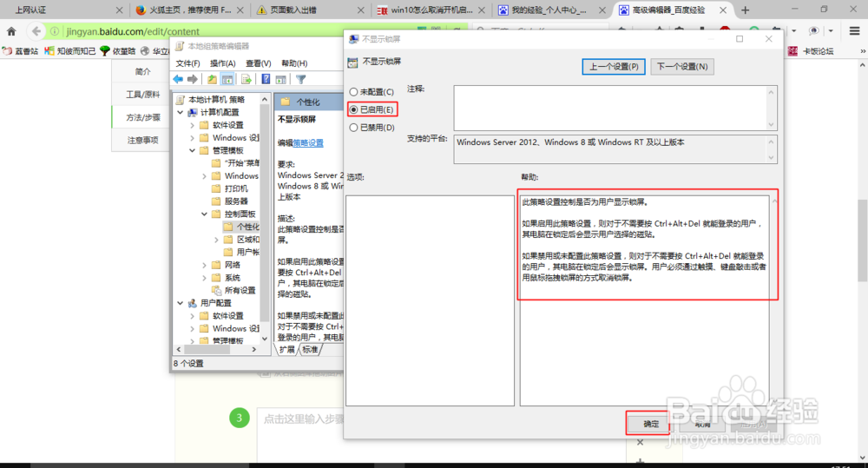The image size is (868, 468).
Task: Select the 打印机 tree item
Action: 230,188
